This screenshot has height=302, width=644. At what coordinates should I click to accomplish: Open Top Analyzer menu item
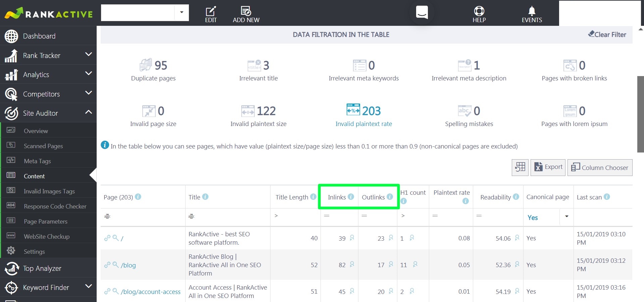(x=48, y=268)
